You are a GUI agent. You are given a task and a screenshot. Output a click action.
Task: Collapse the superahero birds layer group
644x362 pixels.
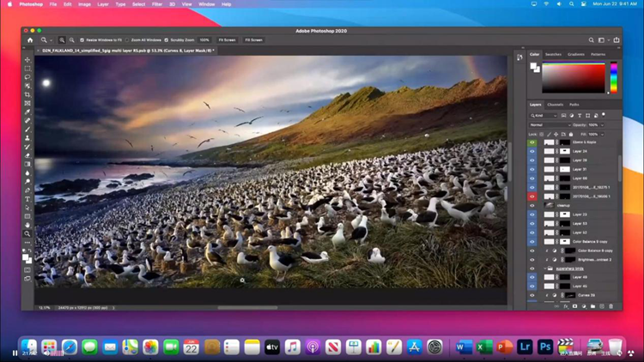pyautogui.click(x=545, y=268)
